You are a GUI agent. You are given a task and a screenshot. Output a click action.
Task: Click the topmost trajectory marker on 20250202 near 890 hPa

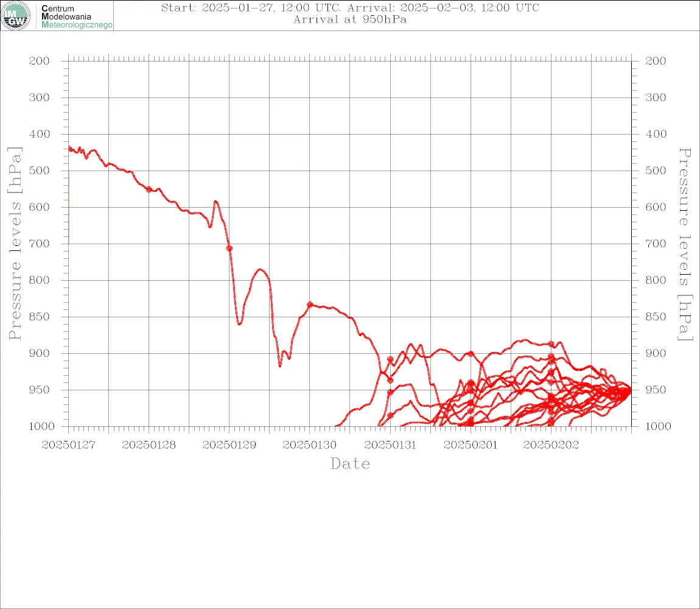[x=551, y=344]
